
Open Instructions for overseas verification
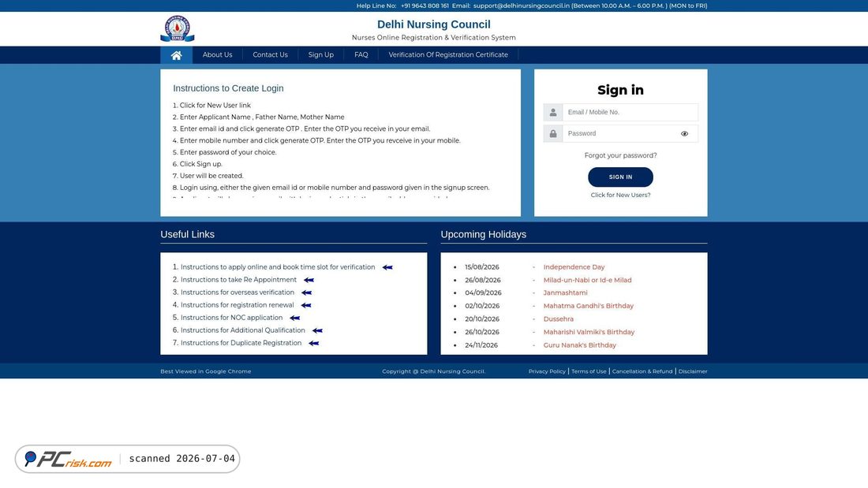(x=238, y=292)
